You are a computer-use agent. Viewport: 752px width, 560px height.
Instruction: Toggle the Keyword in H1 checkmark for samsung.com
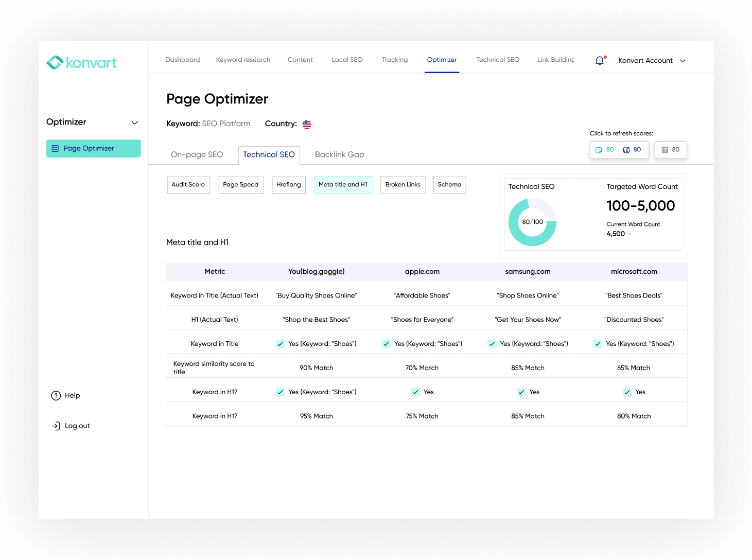[x=521, y=392]
